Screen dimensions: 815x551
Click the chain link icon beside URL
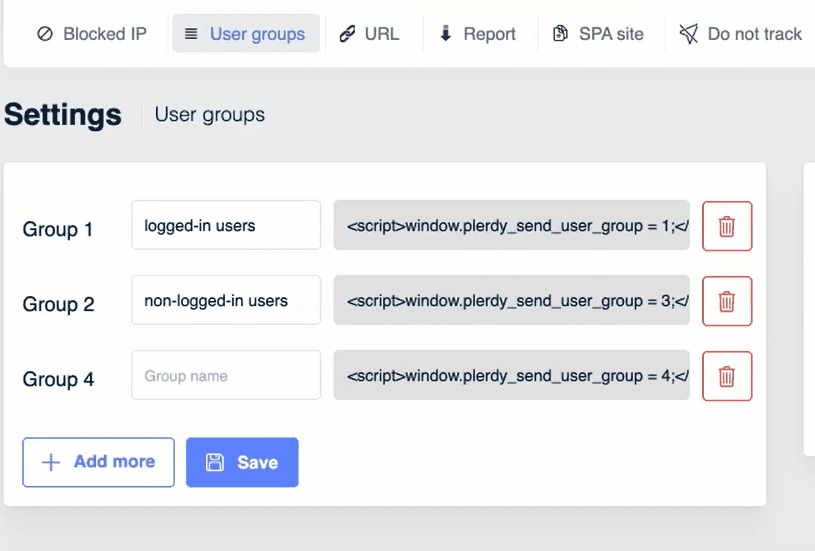(x=347, y=34)
